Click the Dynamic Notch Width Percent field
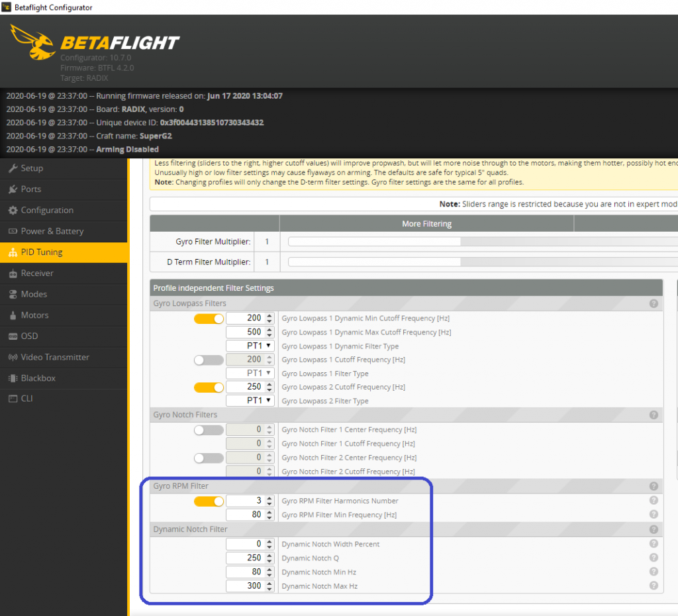This screenshot has height=616, width=678. click(x=250, y=544)
